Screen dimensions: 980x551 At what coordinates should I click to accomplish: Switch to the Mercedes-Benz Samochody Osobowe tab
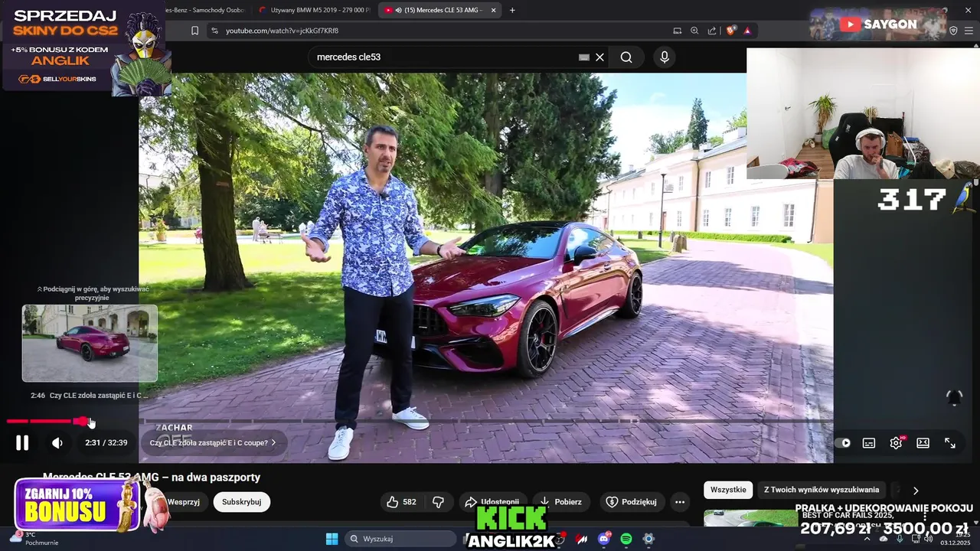click(203, 10)
